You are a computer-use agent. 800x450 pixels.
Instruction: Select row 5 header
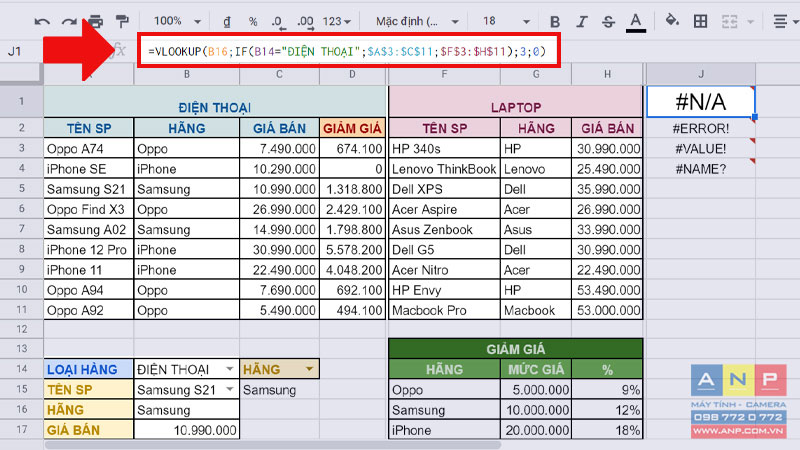(21, 188)
